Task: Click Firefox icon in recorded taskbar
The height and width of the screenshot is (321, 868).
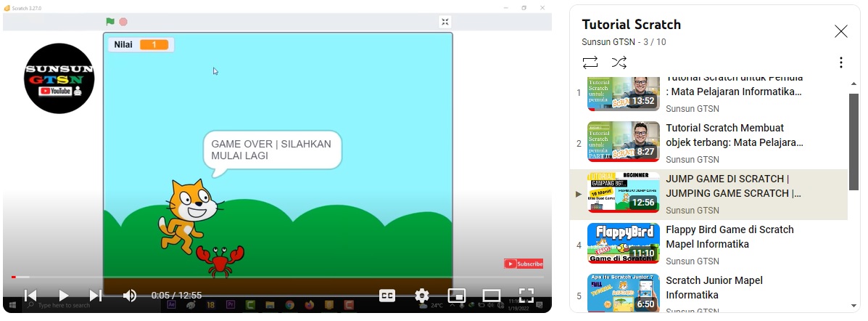Action: (310, 304)
